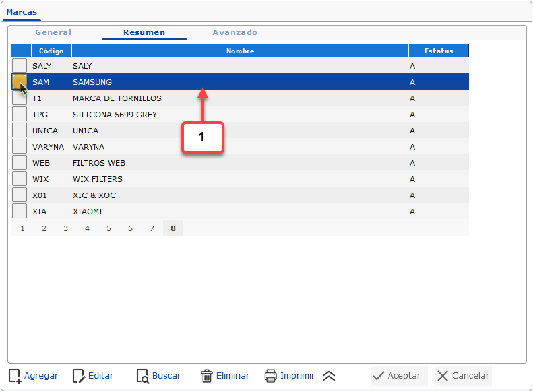Collapse toolbar with double chevron icon
Viewport: 533px width, 392px height.
tap(329, 376)
